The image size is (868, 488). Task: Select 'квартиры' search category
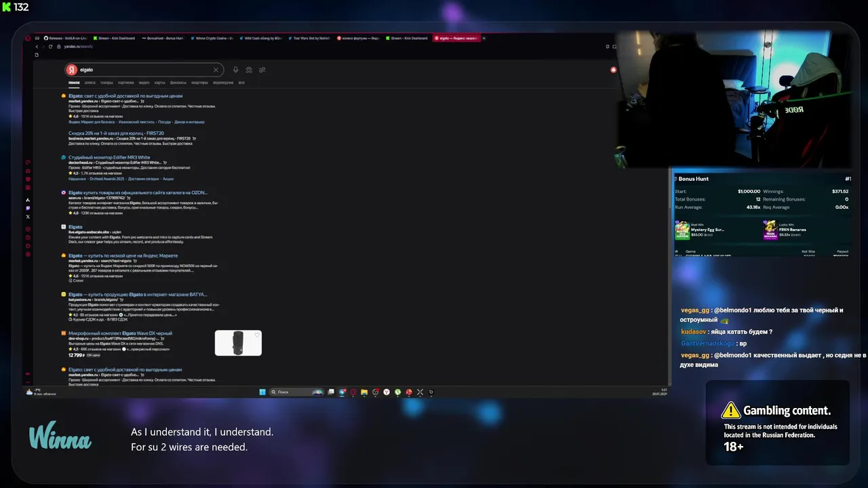(199, 83)
